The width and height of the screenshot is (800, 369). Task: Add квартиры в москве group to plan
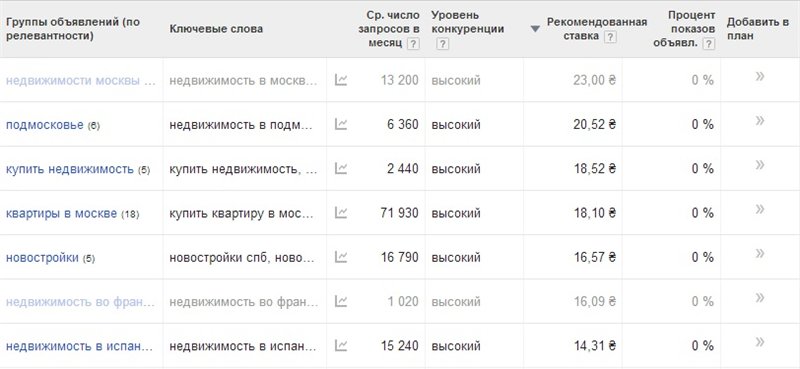coord(760,209)
